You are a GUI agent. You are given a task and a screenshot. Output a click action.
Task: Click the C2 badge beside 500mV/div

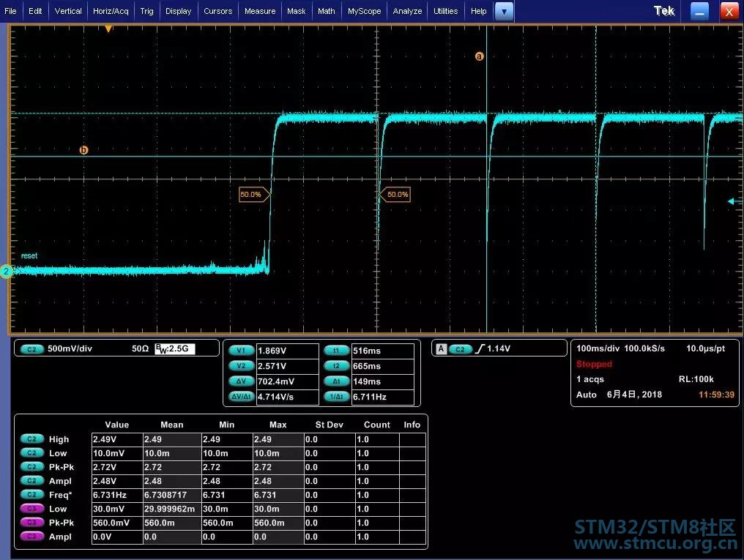pos(31,349)
